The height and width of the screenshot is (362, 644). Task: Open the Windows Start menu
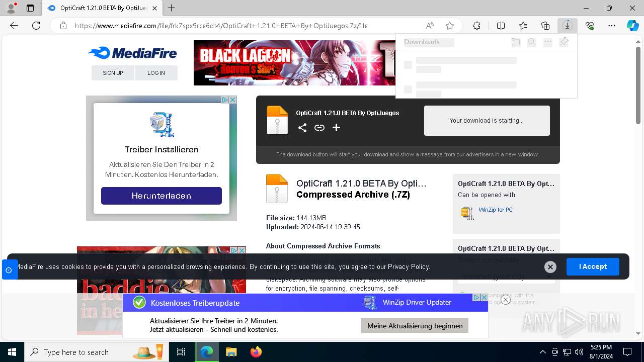pyautogui.click(x=12, y=352)
